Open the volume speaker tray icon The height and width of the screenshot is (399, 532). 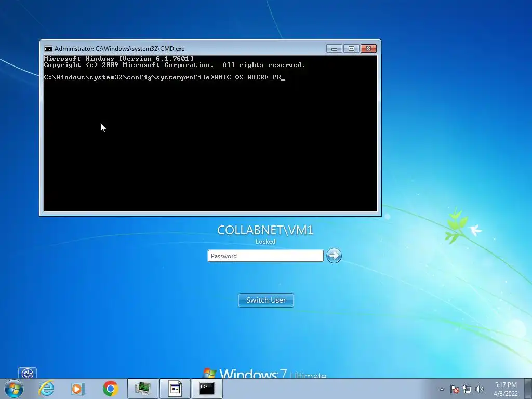click(480, 389)
